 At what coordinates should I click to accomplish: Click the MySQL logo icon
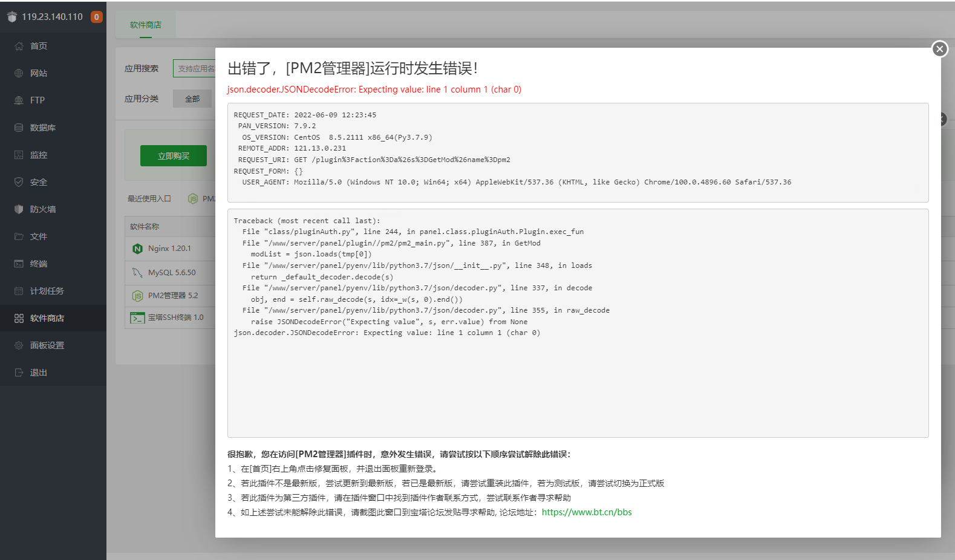pyautogui.click(x=137, y=273)
